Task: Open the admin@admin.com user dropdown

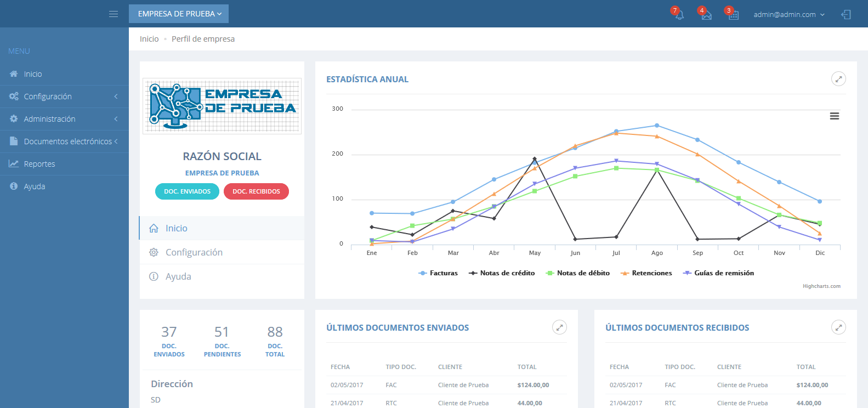Action: click(x=788, y=15)
